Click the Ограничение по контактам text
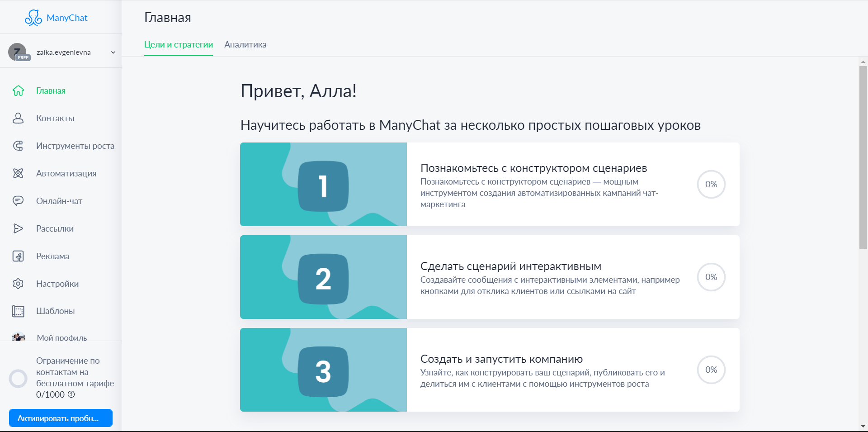The image size is (868, 432). tap(75, 372)
